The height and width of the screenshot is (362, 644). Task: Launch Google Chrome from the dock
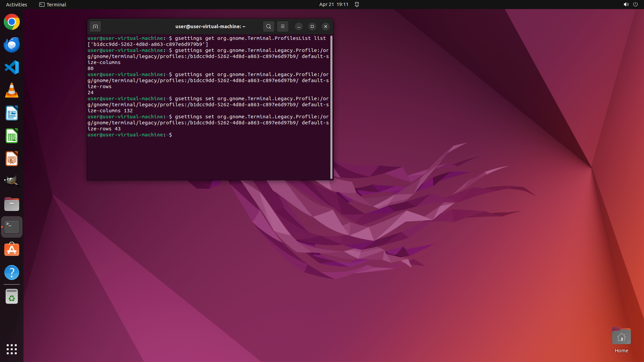12,22
